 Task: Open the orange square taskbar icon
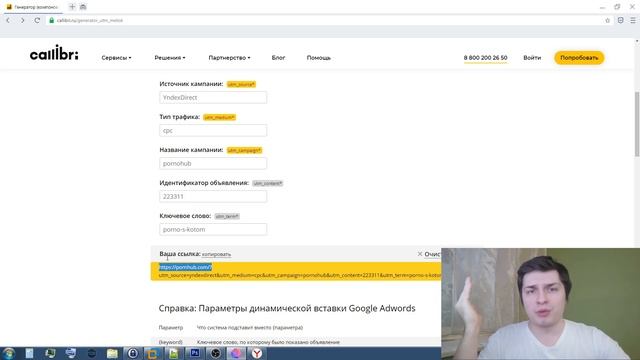pos(153,353)
